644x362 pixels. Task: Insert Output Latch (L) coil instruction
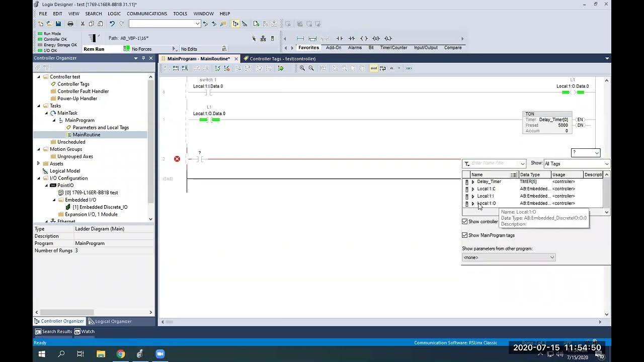(x=388, y=38)
